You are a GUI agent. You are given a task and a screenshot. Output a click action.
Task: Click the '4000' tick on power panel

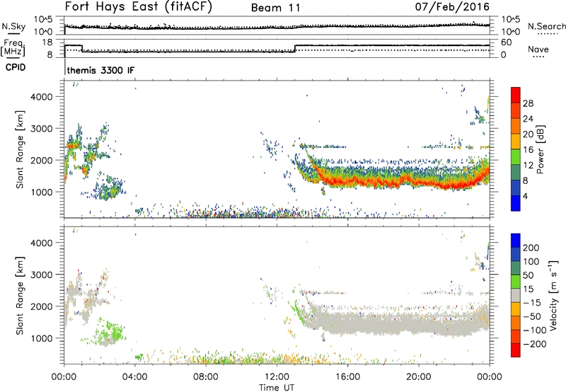pos(42,97)
